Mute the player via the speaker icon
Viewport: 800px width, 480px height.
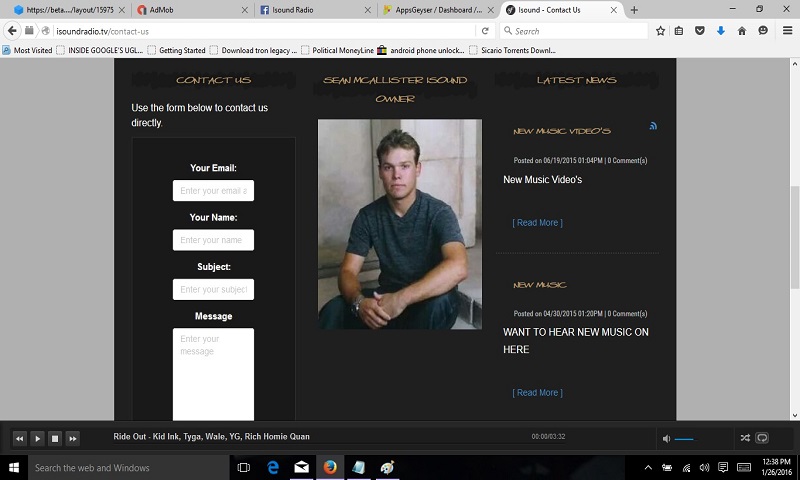pyautogui.click(x=666, y=438)
